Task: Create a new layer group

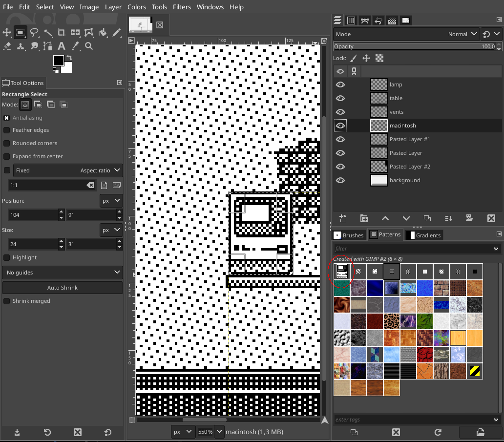Action: [364, 219]
